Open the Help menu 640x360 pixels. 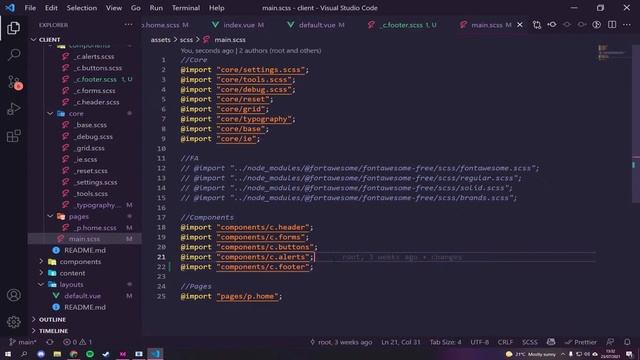tap(216, 8)
